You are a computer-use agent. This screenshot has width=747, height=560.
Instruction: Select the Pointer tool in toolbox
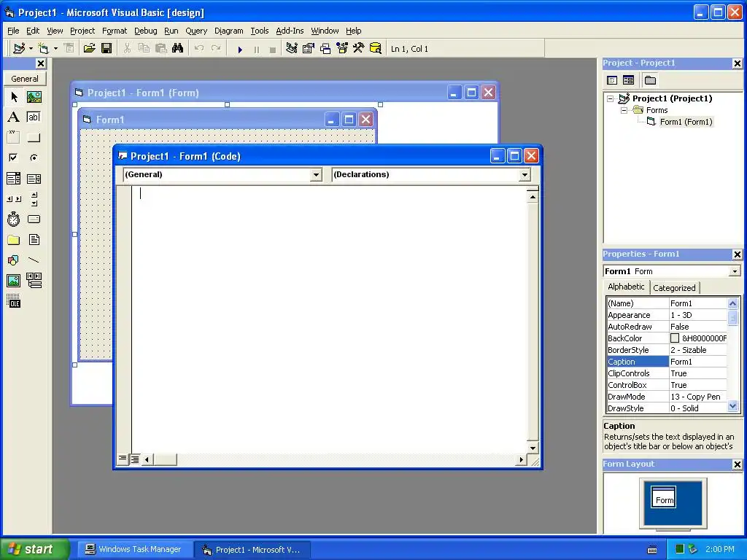14,97
